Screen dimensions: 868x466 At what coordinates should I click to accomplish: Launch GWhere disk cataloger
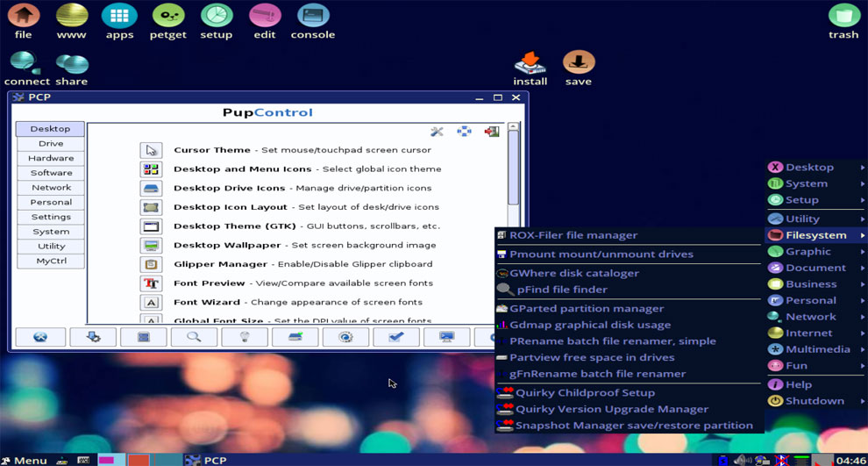click(629, 273)
